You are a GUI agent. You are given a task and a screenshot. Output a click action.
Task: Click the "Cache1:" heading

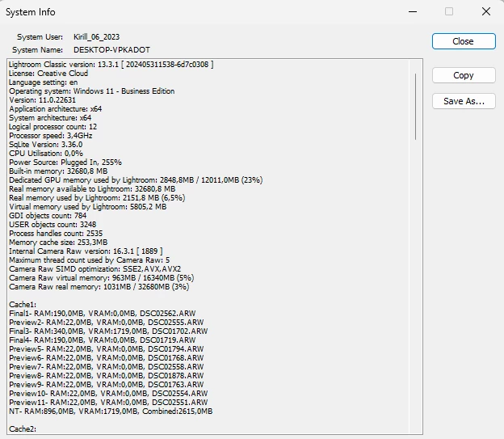pos(23,305)
